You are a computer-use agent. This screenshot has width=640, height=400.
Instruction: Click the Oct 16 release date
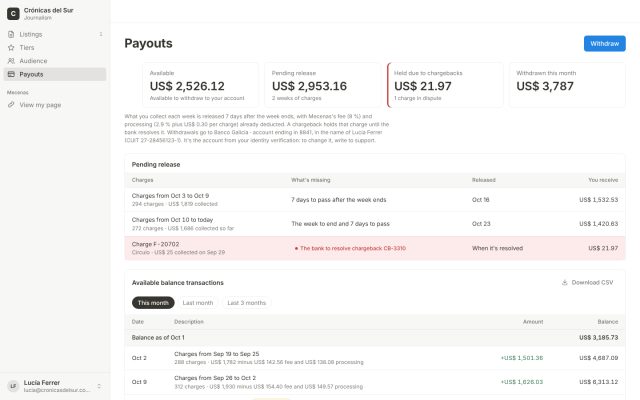[x=480, y=200]
